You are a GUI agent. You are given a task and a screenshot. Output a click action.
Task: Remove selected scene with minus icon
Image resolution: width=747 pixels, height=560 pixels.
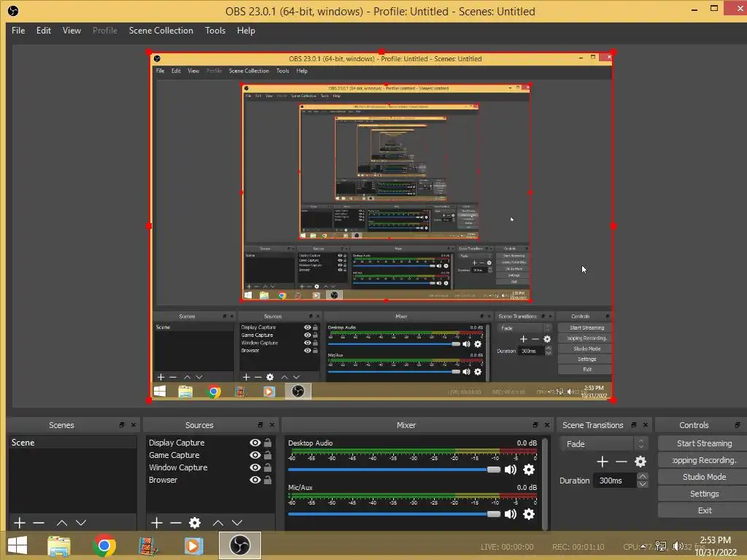(x=39, y=523)
